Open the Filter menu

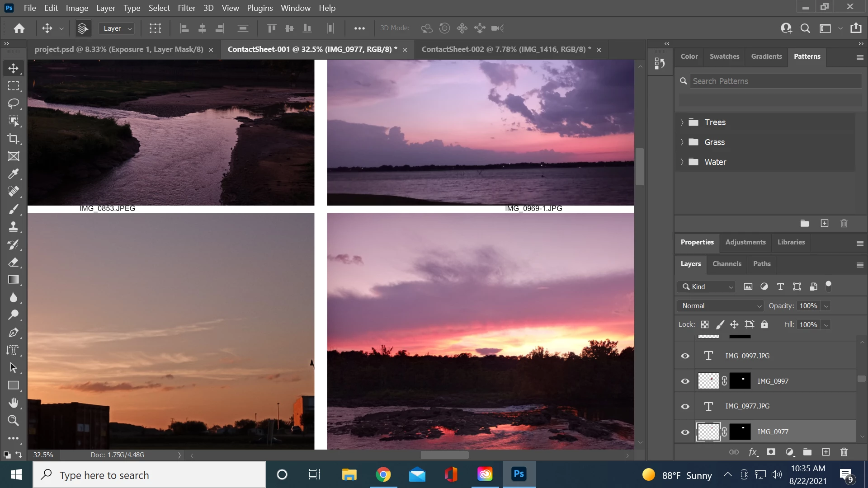[x=186, y=8]
